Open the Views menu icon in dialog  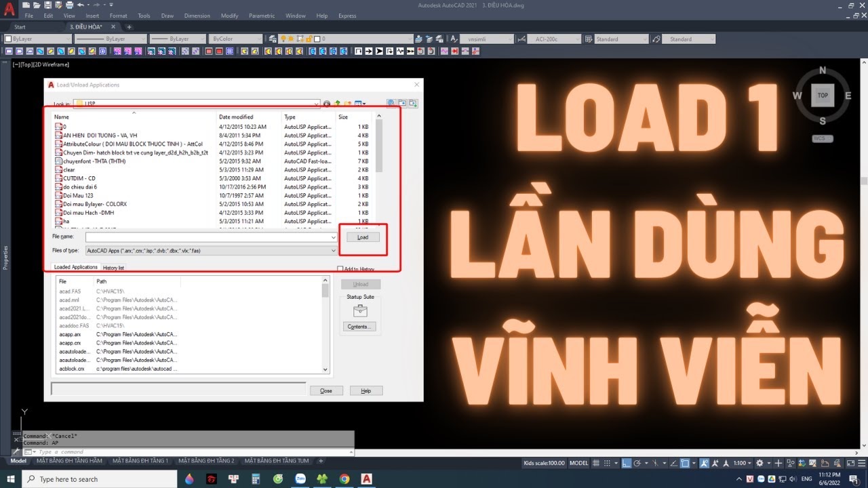point(359,104)
